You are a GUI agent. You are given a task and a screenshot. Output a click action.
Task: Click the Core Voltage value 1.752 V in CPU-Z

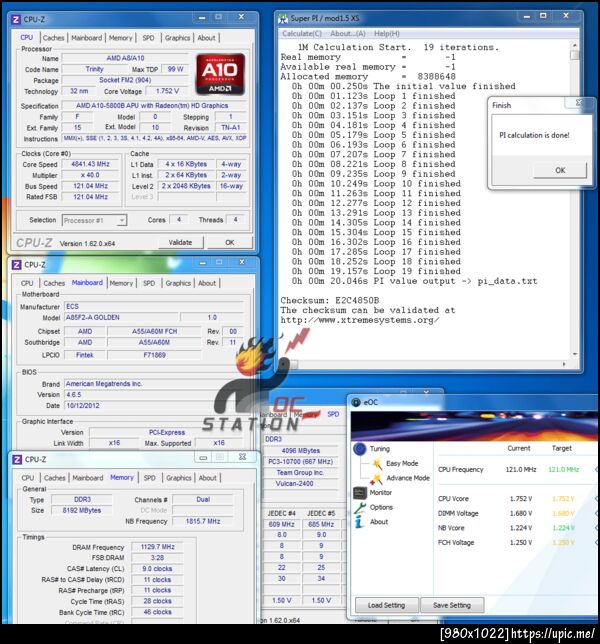[167, 91]
